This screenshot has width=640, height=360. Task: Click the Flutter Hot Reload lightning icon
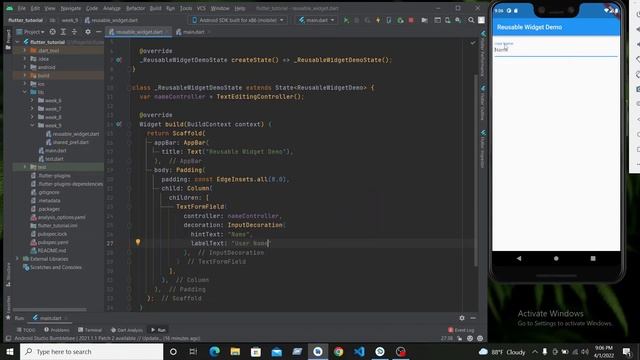(378, 20)
